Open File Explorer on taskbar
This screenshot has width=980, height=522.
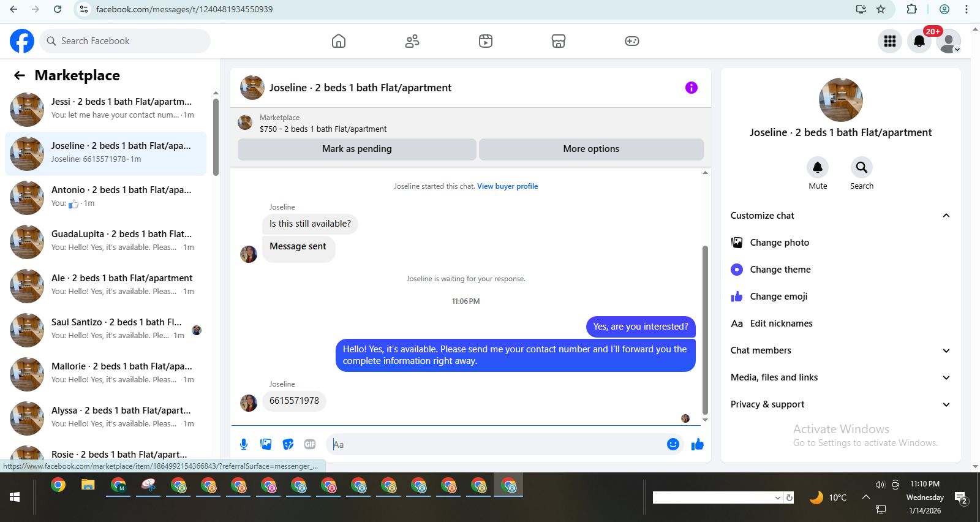click(88, 486)
